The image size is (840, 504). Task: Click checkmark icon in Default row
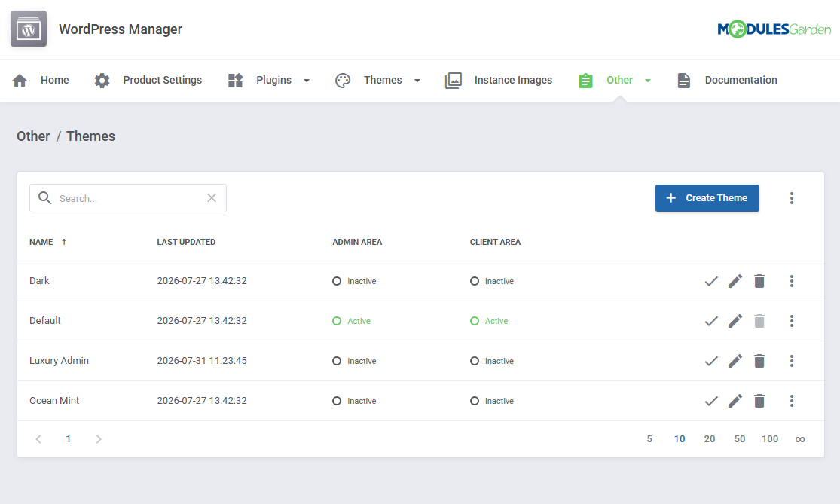click(x=711, y=322)
